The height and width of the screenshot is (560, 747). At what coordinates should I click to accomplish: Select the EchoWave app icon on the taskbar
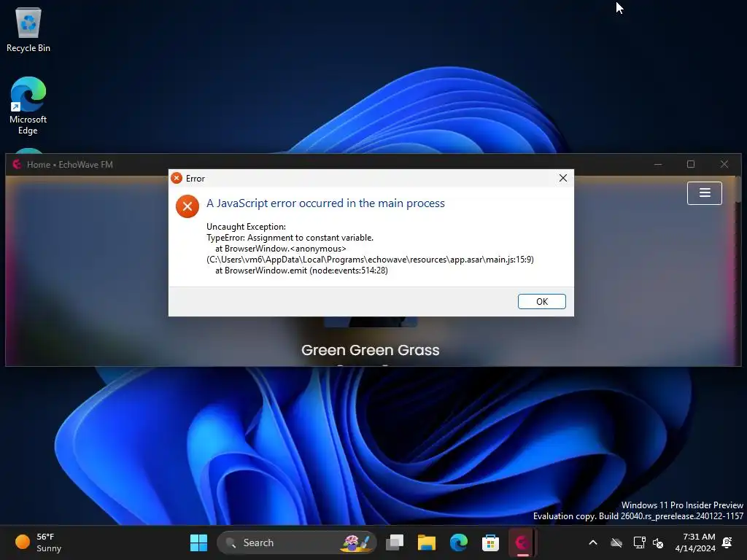(522, 542)
